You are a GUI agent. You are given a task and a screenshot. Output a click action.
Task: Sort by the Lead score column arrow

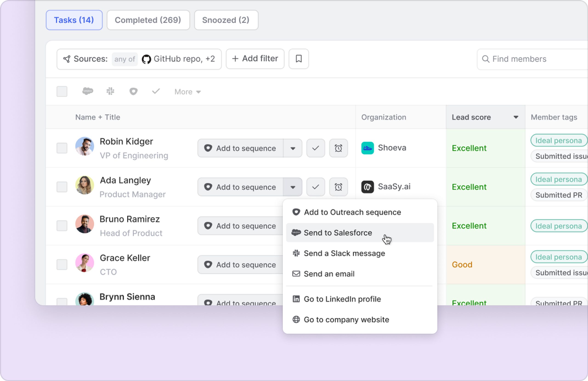tap(516, 117)
